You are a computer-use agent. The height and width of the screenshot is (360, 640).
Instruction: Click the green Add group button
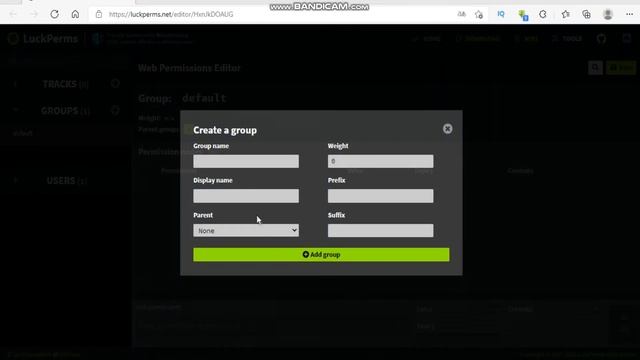point(321,255)
